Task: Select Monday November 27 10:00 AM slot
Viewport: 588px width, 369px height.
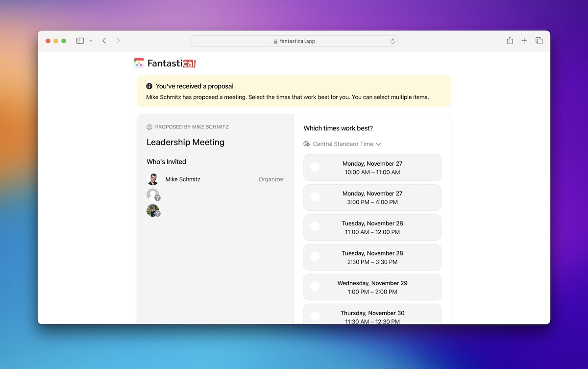Action: [372, 168]
